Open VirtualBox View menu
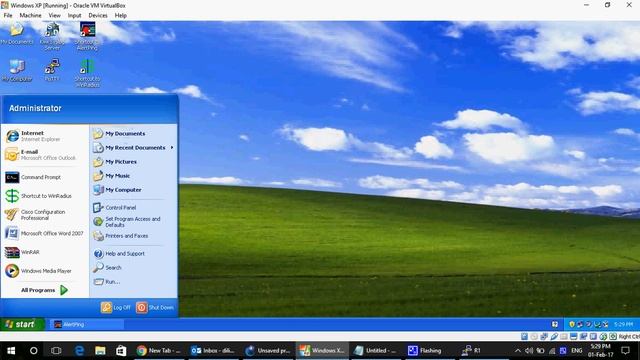Image resolution: width=640 pixels, height=360 pixels. click(54, 15)
